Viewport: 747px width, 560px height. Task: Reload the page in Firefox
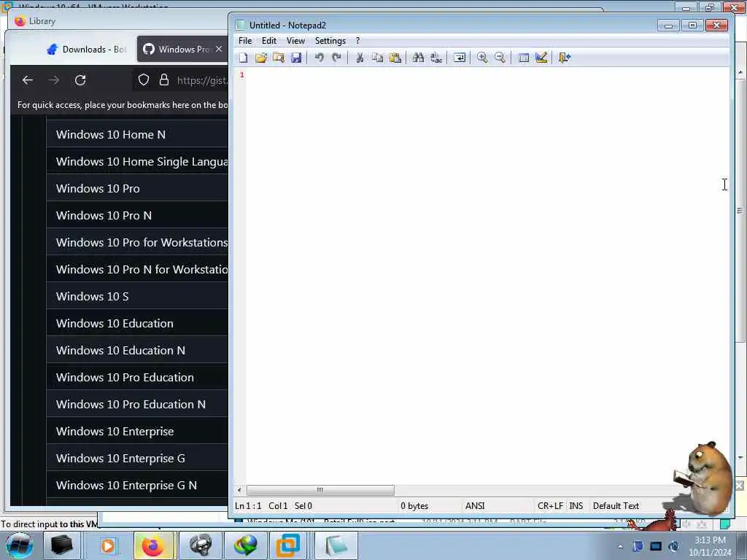tap(80, 80)
